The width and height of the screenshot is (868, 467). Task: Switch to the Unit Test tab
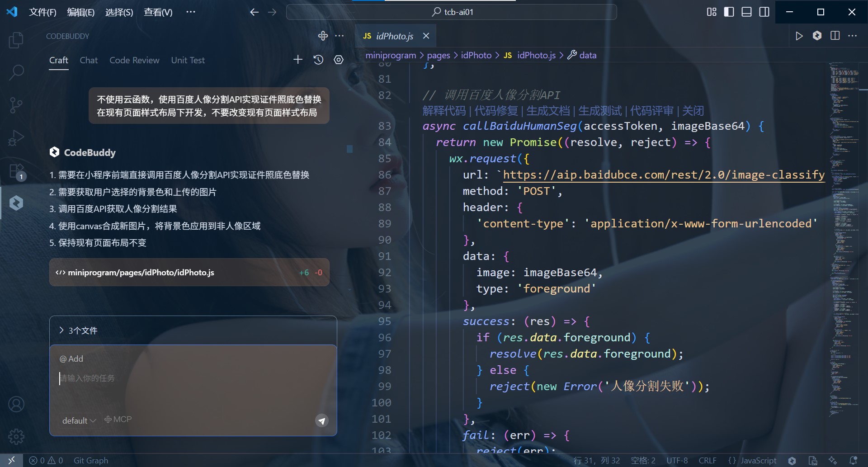point(188,60)
